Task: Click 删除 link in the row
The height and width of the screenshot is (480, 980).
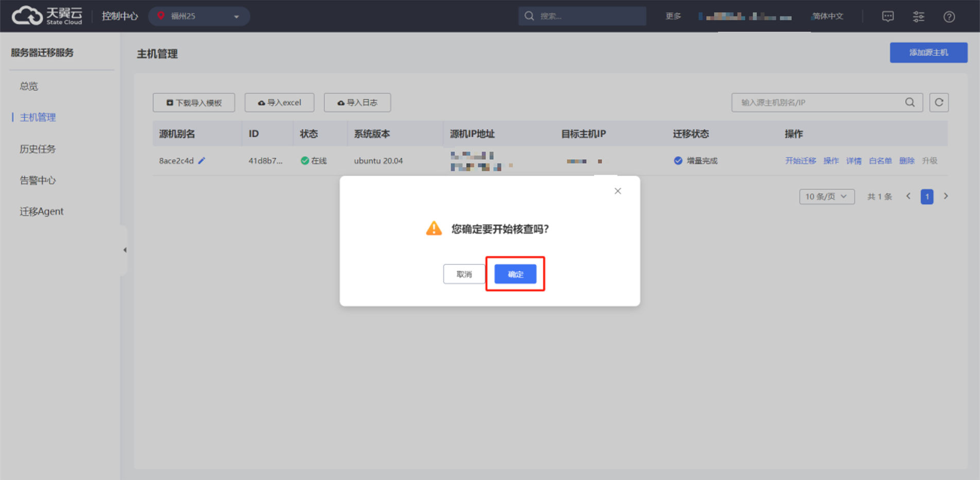Action: tap(907, 161)
